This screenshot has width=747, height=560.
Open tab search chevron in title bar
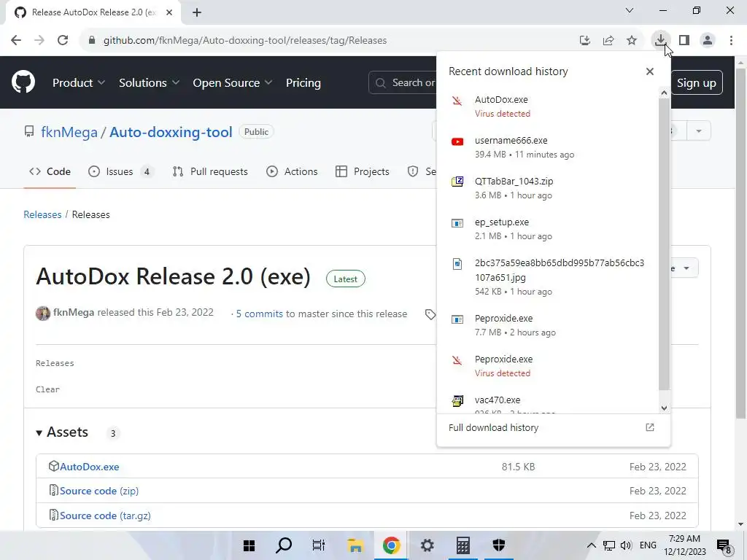[x=630, y=10]
